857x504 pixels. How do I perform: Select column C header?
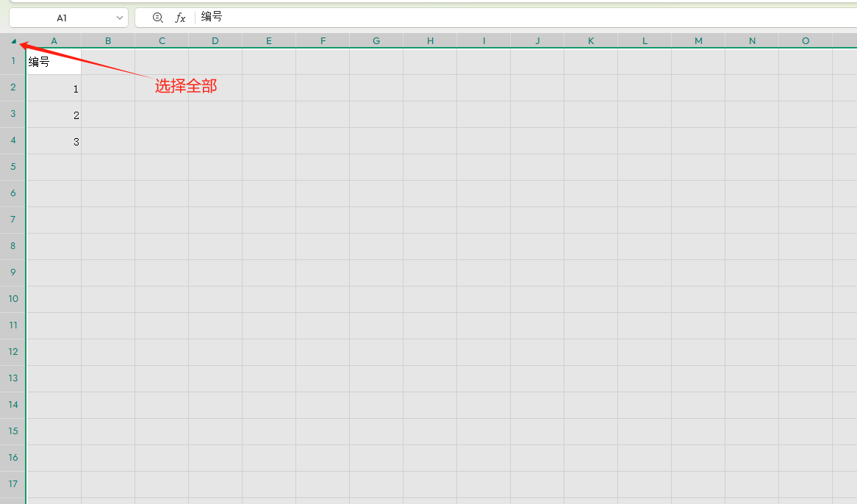[x=162, y=41]
